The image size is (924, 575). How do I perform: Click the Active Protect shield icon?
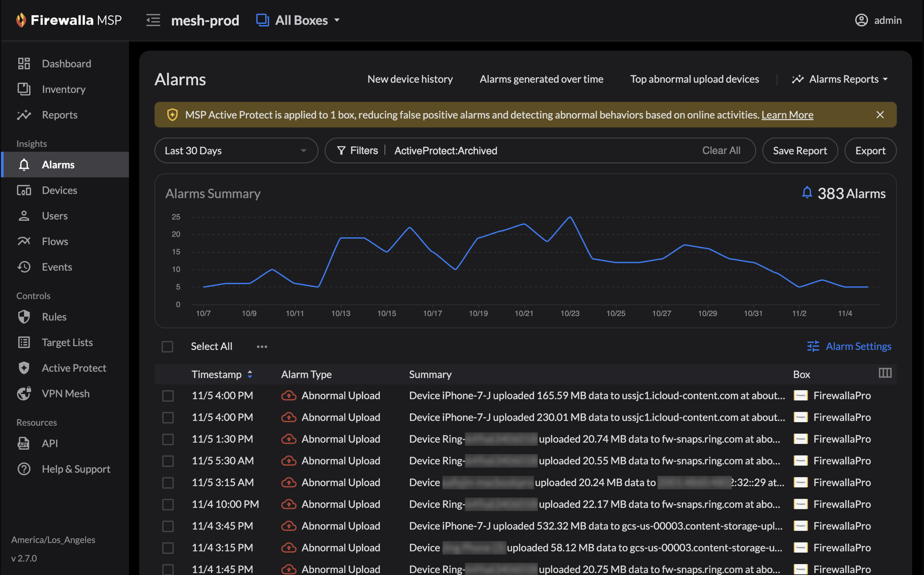click(x=24, y=368)
